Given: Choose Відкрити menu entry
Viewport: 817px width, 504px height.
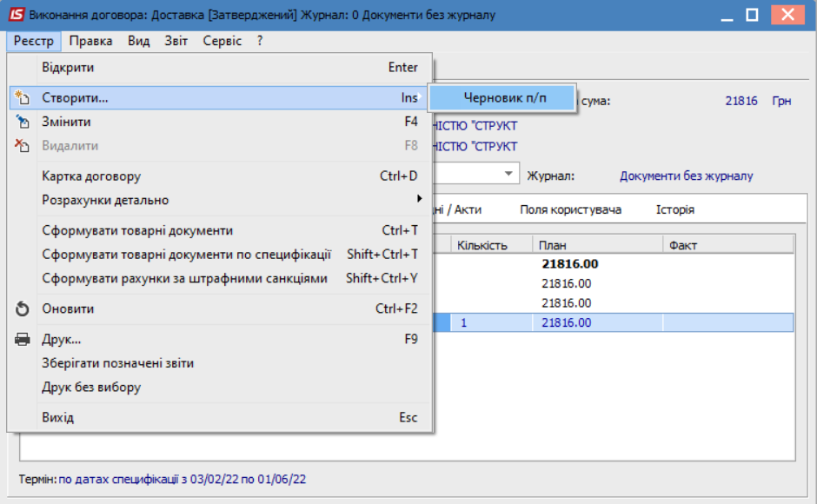Looking at the screenshot, I should [221, 67].
